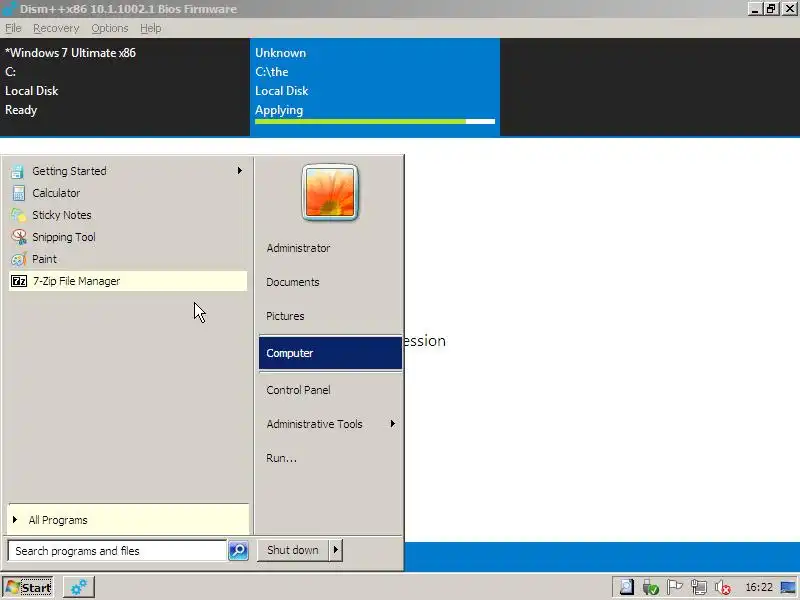Viewport: 800px width, 600px height.
Task: Click the 'Ready' status text
Action: coord(21,110)
